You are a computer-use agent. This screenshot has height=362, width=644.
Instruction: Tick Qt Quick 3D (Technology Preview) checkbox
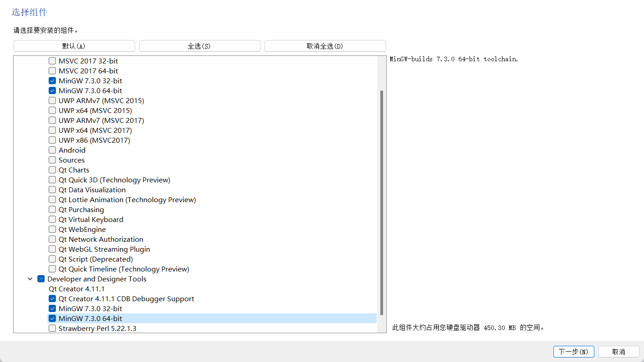[52, 180]
